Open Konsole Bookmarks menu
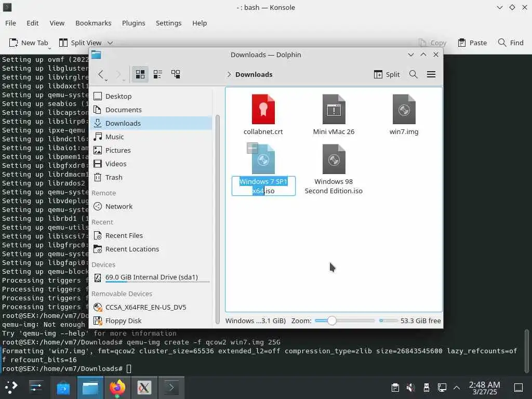 [x=94, y=23]
